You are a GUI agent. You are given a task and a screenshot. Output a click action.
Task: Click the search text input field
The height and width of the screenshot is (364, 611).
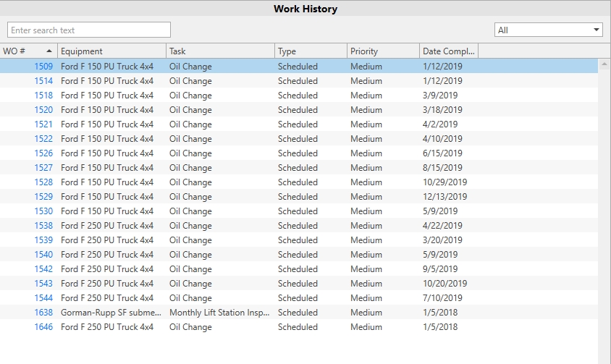[x=89, y=30]
